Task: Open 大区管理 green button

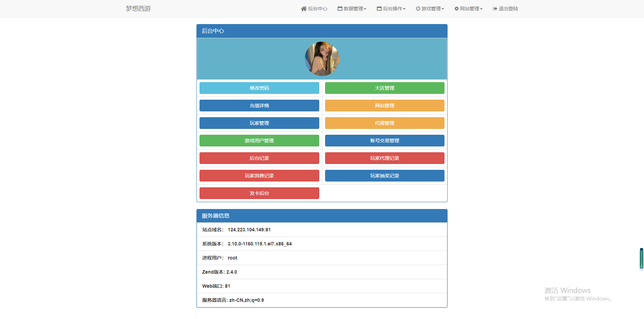Action: (x=385, y=88)
